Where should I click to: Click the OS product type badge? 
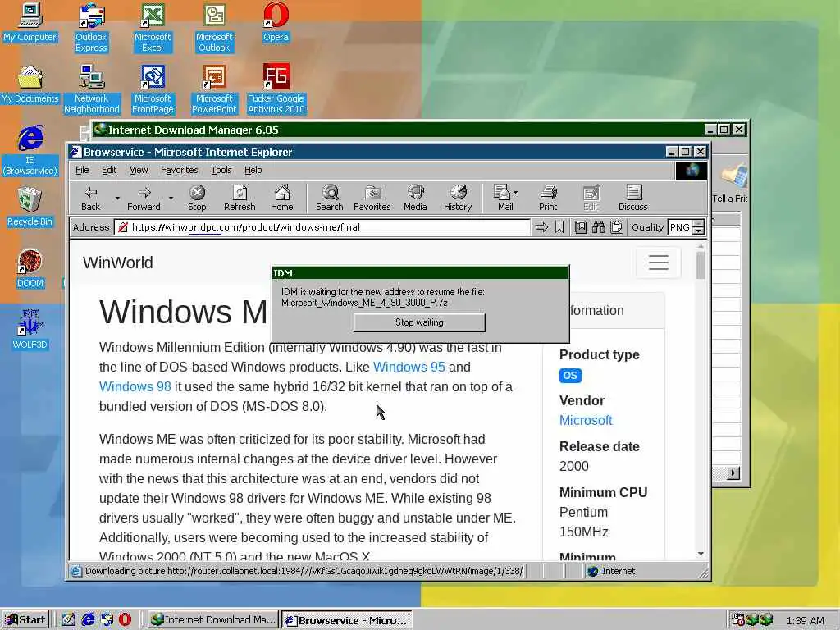[570, 376]
